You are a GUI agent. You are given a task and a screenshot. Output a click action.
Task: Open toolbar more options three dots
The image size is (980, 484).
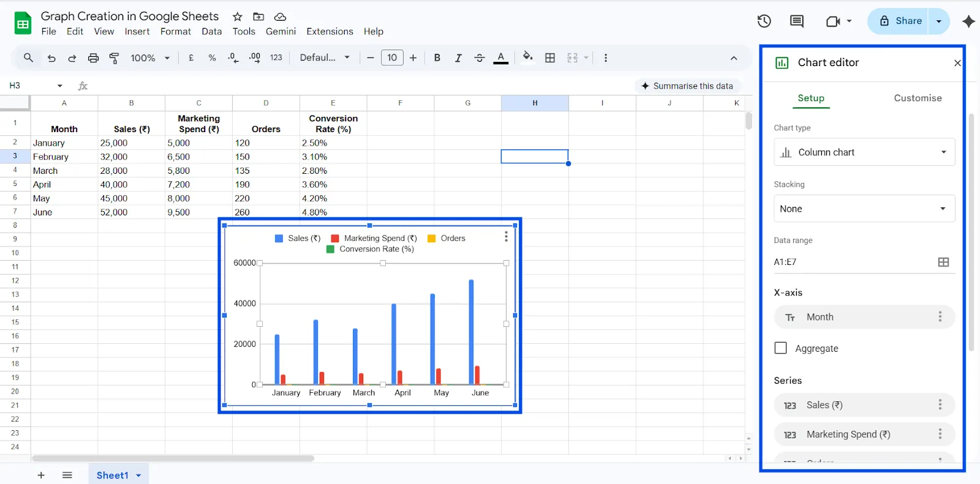coord(606,58)
